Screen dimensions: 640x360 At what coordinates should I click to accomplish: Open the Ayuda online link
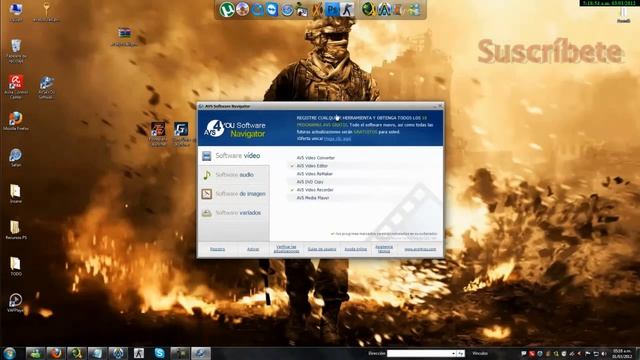(356, 249)
